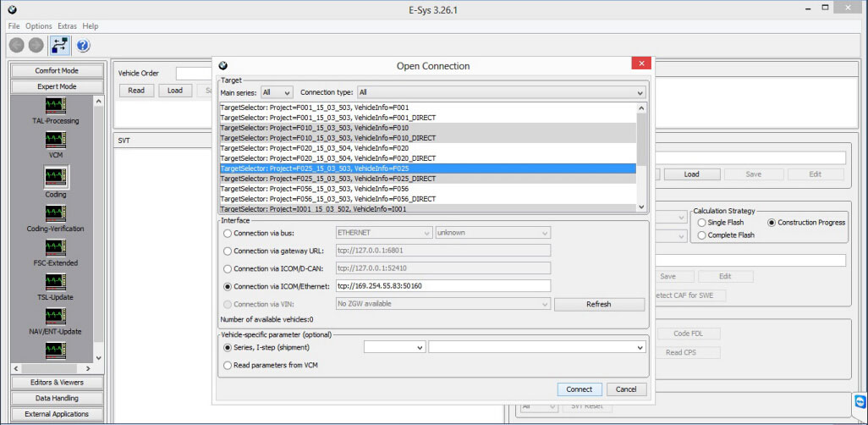868x425 pixels.
Task: Open the No ZGW available dropdown
Action: tap(442, 304)
